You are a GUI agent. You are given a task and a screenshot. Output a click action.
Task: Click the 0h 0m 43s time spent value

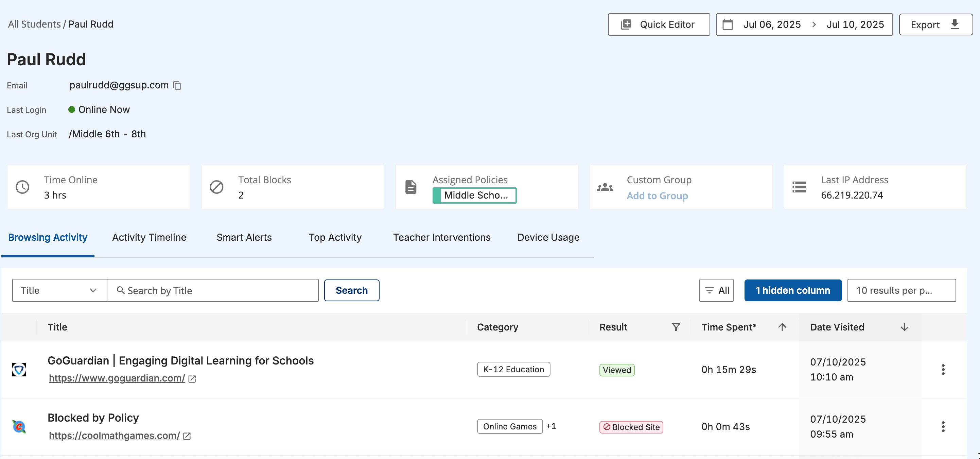(725, 426)
